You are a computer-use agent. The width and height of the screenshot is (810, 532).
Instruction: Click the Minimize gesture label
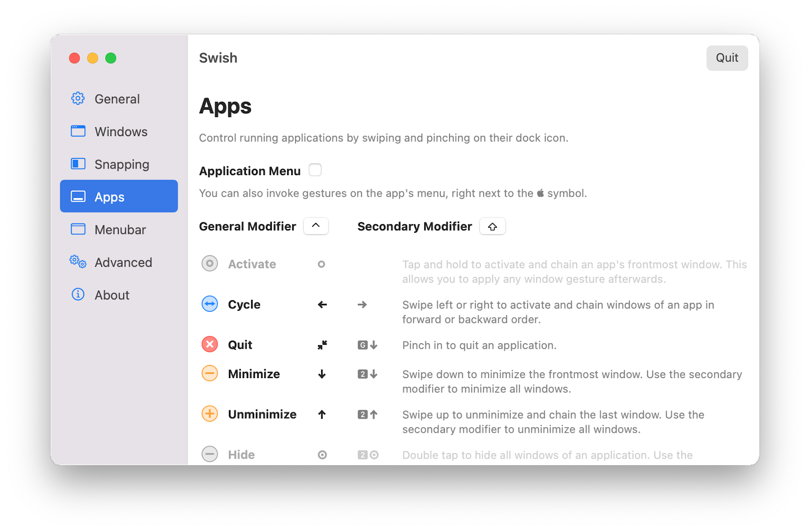tap(254, 374)
